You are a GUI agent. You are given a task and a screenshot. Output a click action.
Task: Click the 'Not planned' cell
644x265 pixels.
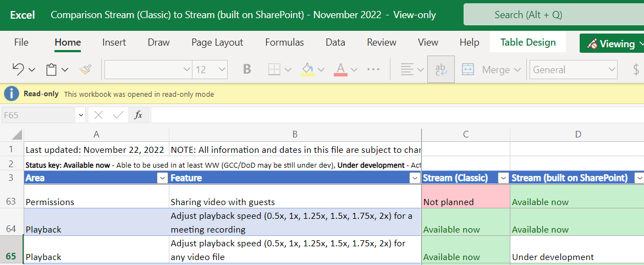(466, 196)
